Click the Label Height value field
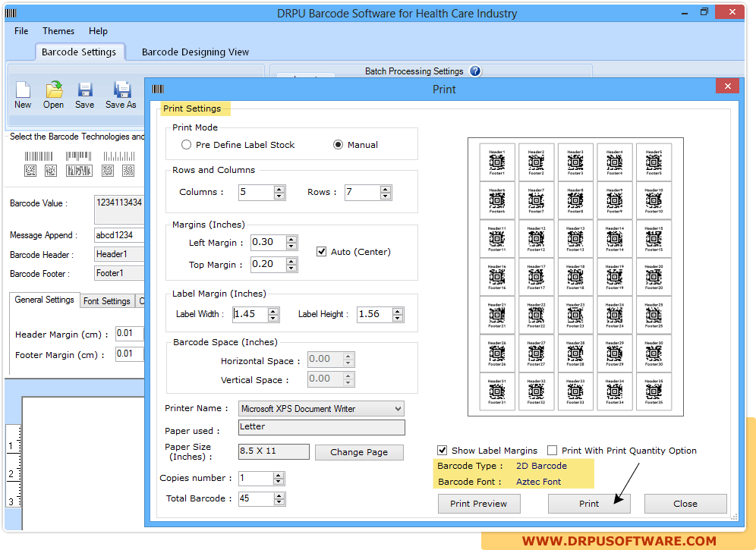Viewport: 756px width, 550px height. [375, 314]
